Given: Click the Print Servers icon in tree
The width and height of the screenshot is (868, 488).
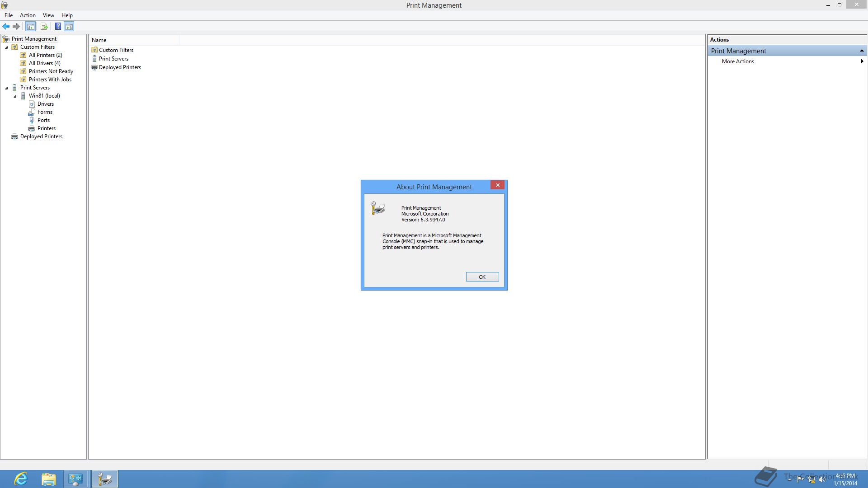Looking at the screenshot, I should 14,88.
